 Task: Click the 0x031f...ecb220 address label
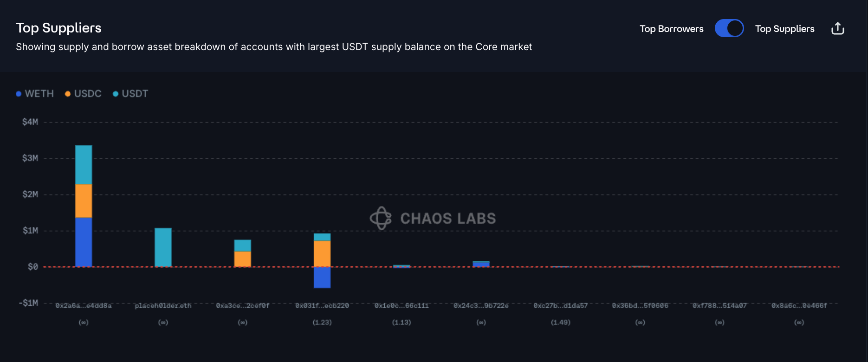pyautogui.click(x=322, y=306)
